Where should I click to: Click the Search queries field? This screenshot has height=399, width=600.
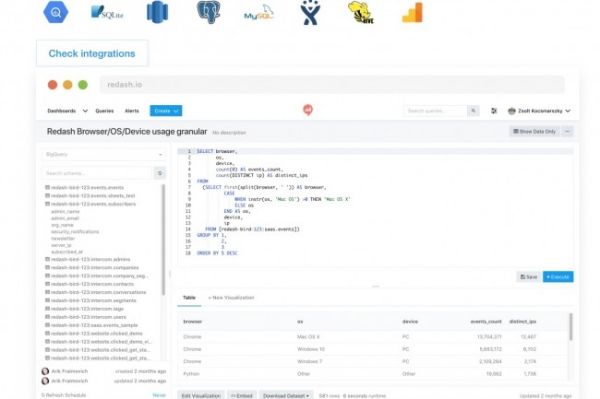click(x=435, y=111)
